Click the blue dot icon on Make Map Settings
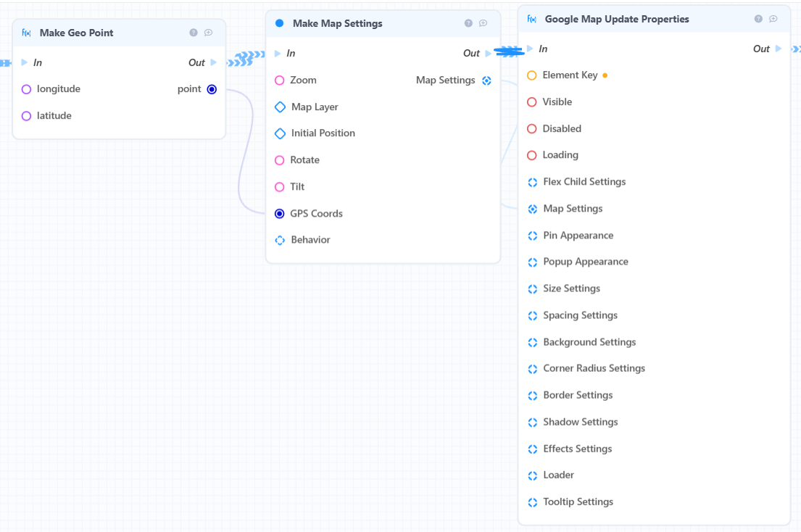The image size is (801, 532). [279, 23]
